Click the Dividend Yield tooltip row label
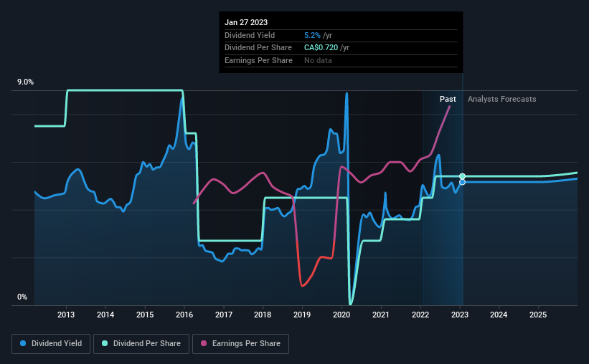This screenshot has width=589, height=364. (250, 35)
